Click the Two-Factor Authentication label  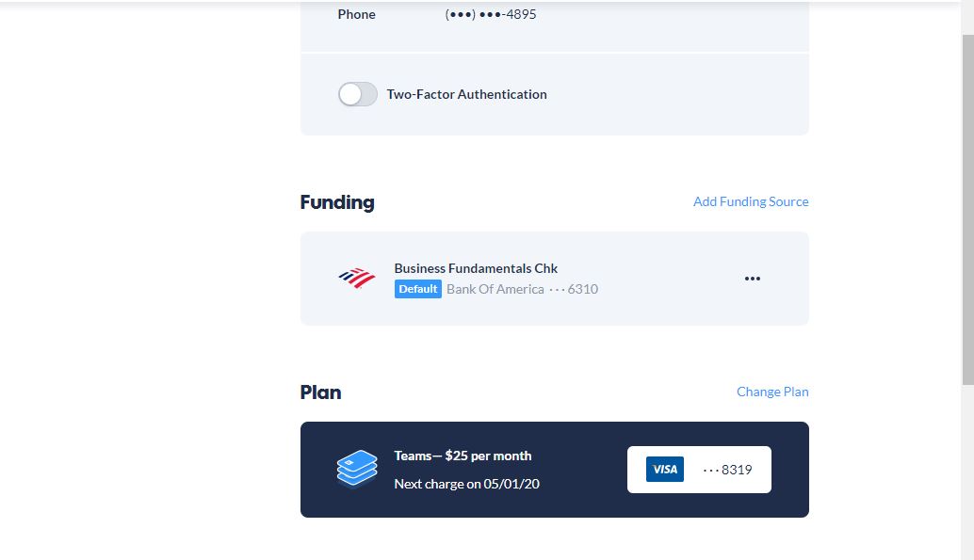(466, 94)
